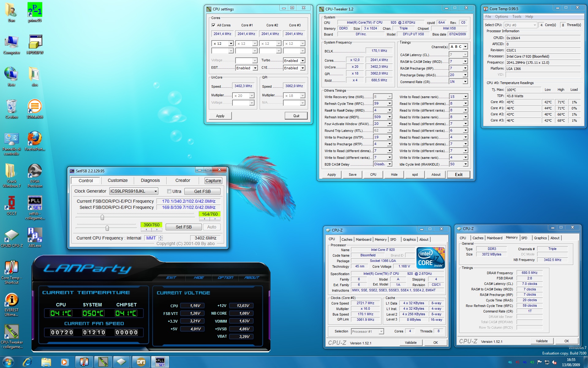This screenshot has height=368, width=588.
Task: Open the setfsb collegamento desktop shortcut
Action: tap(35, 208)
